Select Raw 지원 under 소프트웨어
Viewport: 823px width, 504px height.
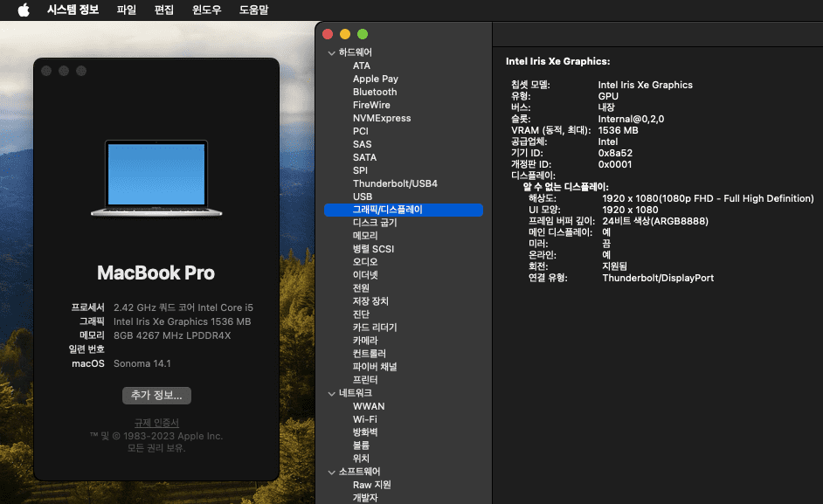coord(371,485)
